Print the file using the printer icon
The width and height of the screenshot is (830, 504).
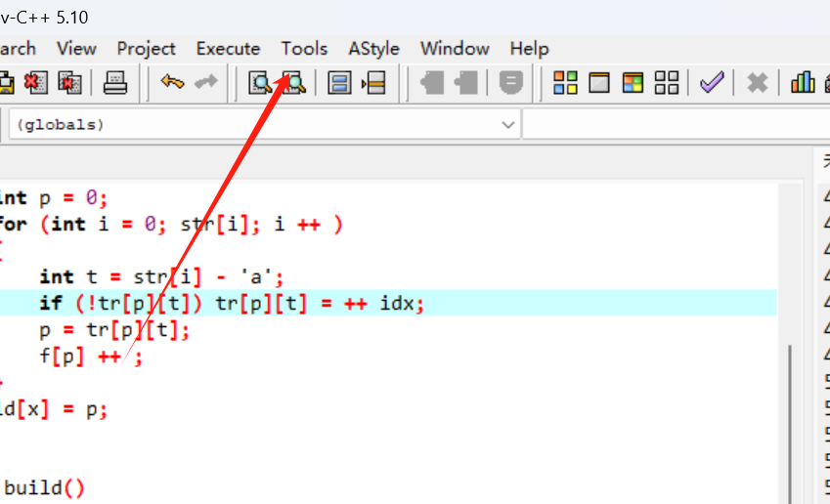(115, 83)
